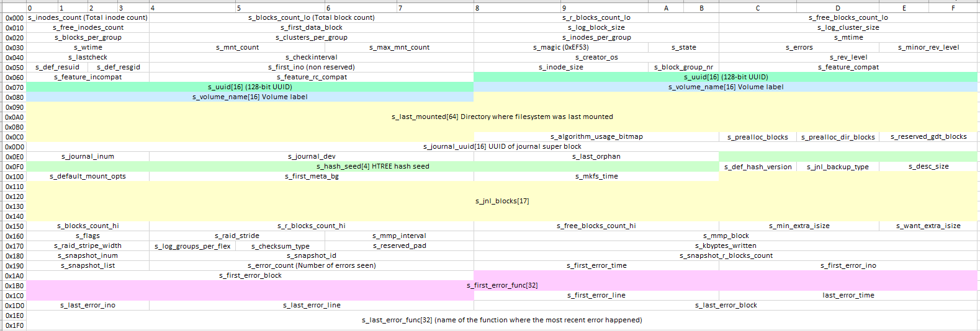Select the s_max_mnt_count cell
The image size is (980, 331).
[x=400, y=47]
